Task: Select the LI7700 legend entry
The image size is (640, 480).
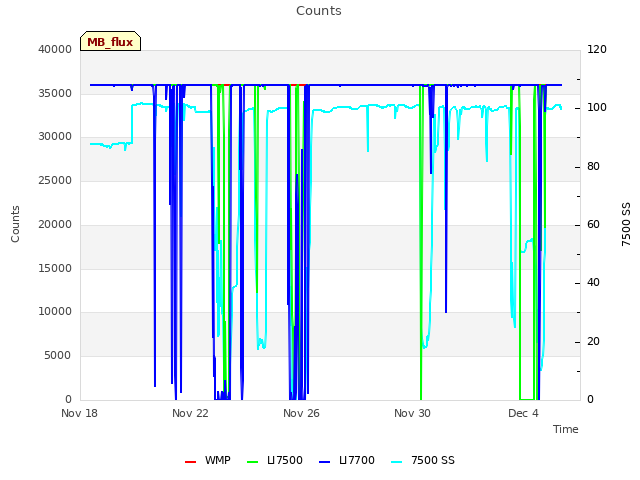Action: 347,460
